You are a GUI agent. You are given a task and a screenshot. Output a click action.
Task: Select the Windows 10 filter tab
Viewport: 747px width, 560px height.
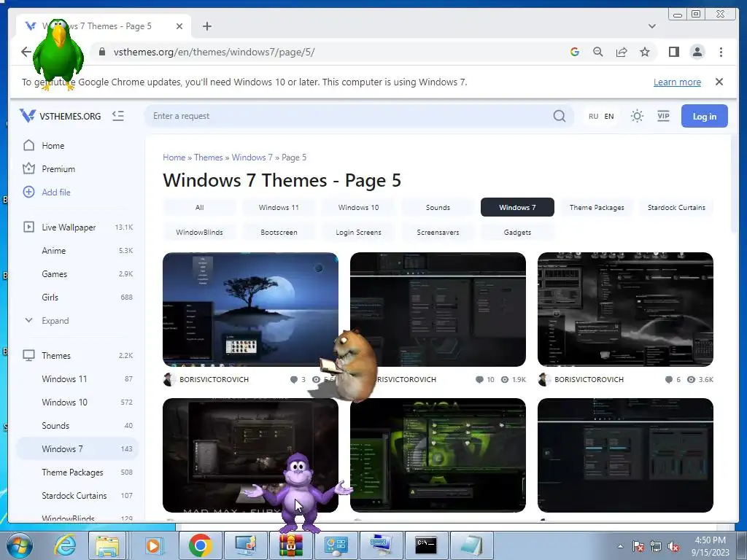(x=358, y=207)
